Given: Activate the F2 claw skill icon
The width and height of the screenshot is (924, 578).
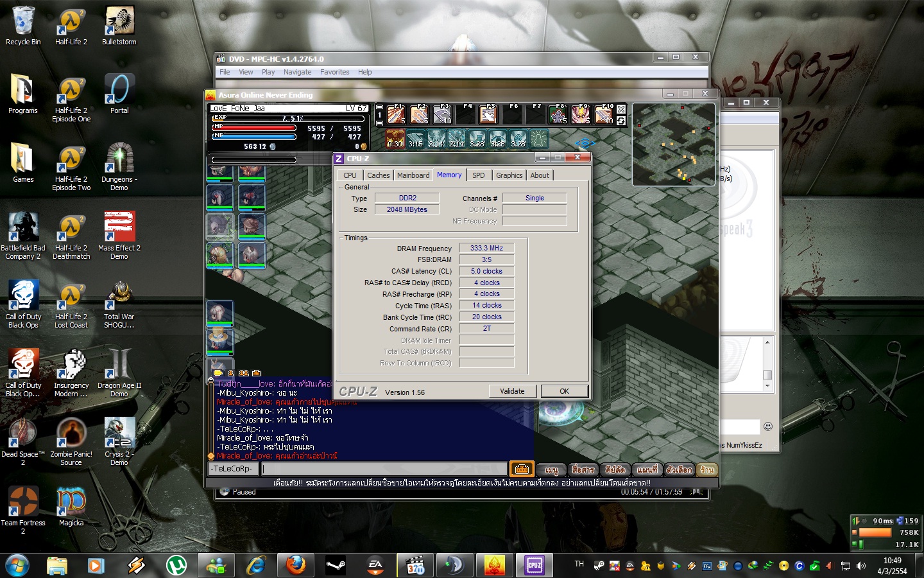Looking at the screenshot, I should click(x=419, y=114).
